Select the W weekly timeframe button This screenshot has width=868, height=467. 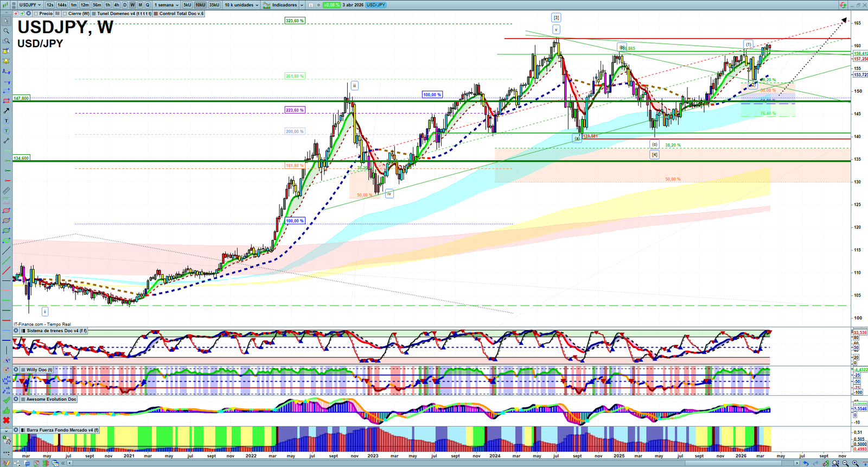coord(132,5)
